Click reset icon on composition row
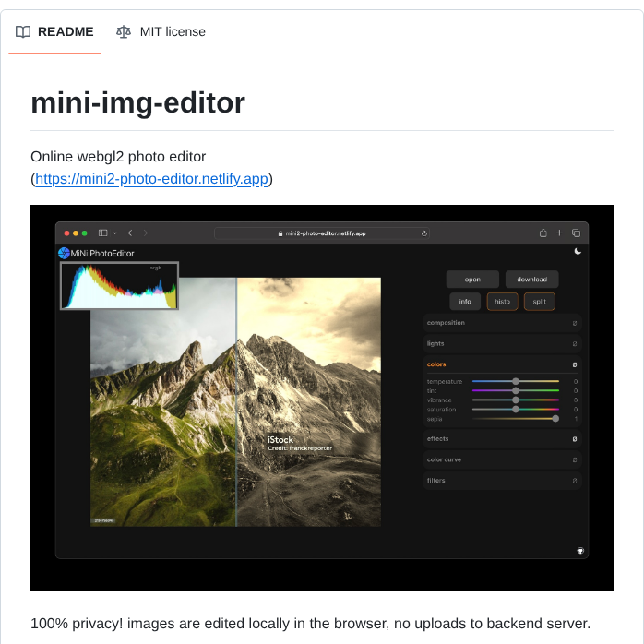 click(x=575, y=323)
